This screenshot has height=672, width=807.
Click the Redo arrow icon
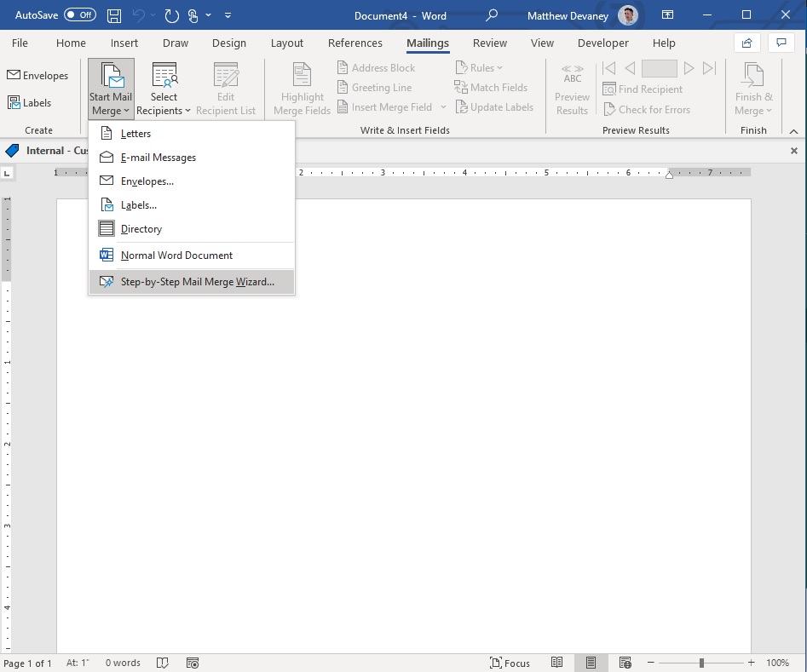171,16
